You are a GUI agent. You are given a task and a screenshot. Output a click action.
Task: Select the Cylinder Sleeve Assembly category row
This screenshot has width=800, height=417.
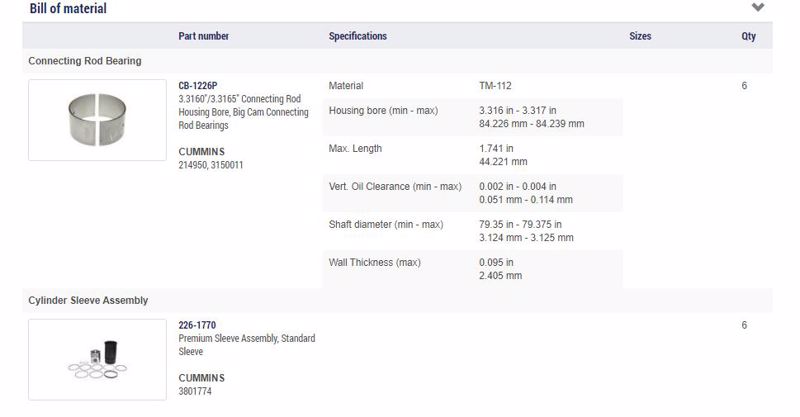pyautogui.click(x=397, y=300)
